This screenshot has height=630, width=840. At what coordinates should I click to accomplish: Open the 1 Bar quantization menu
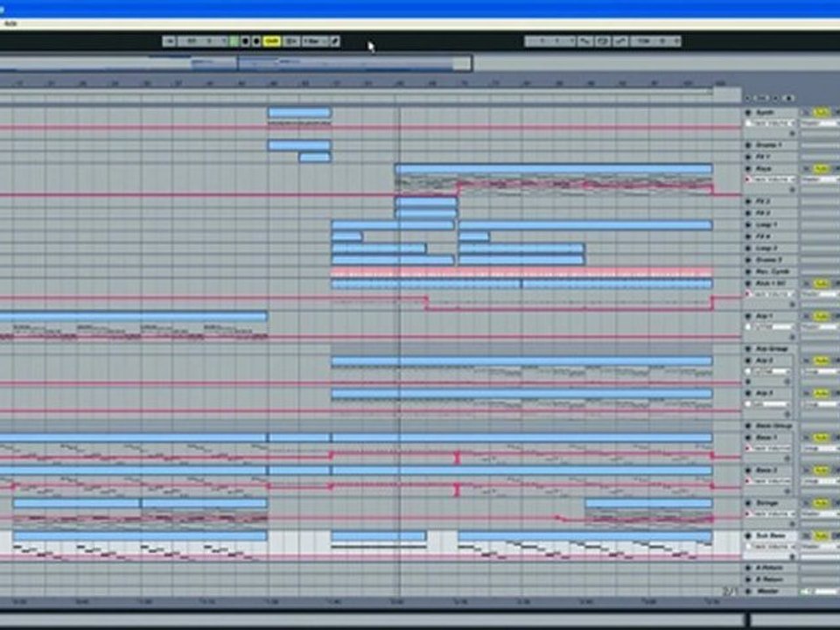(314, 41)
